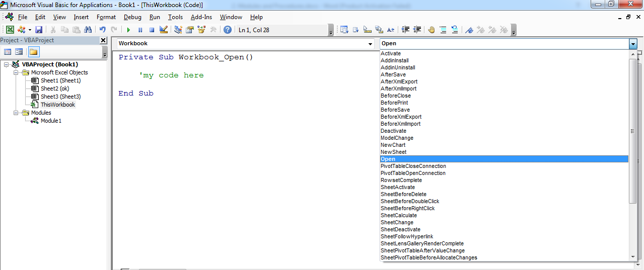The height and width of the screenshot is (270, 644).
Task: Click the Copy toolbar icon
Action: tap(64, 30)
